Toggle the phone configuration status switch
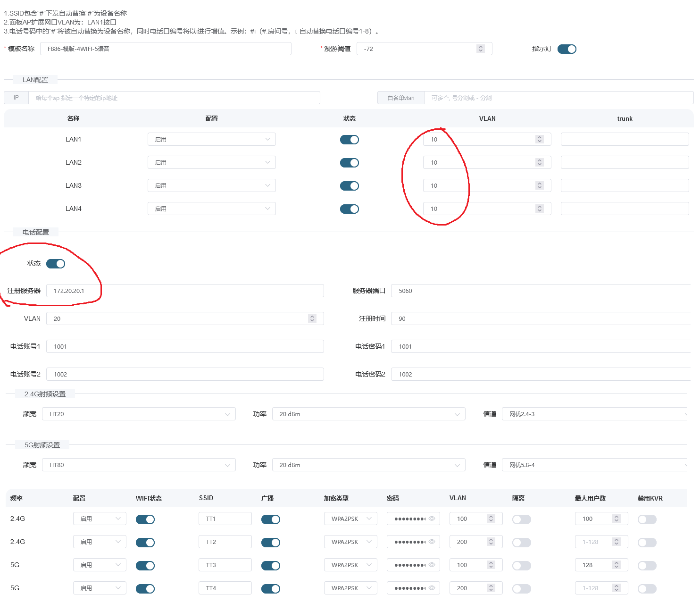The width and height of the screenshot is (700, 611). pos(56,264)
